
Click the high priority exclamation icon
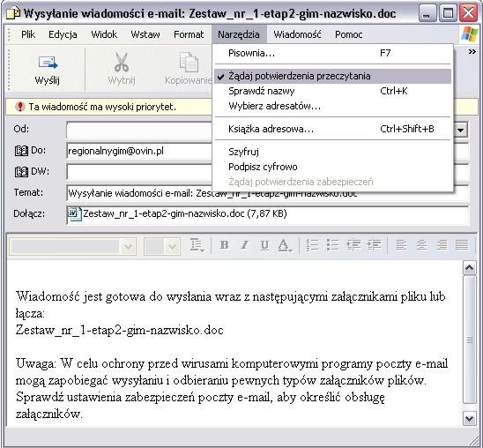[x=20, y=107]
